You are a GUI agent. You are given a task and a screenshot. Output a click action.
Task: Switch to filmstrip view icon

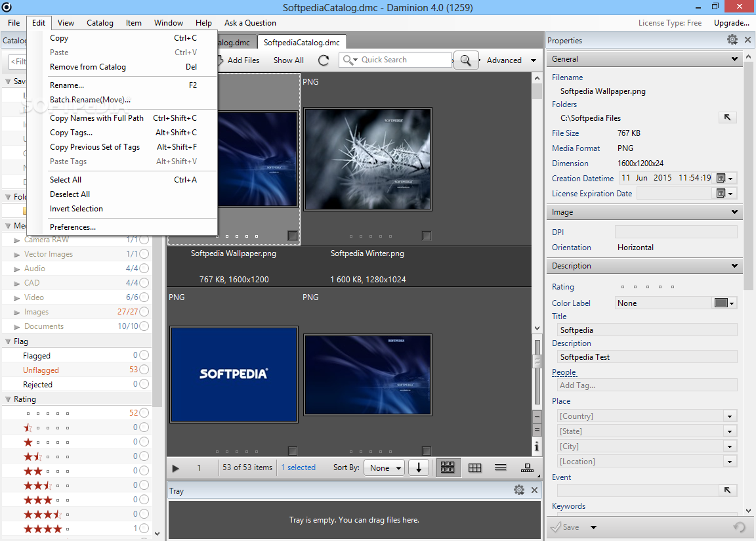tap(527, 467)
